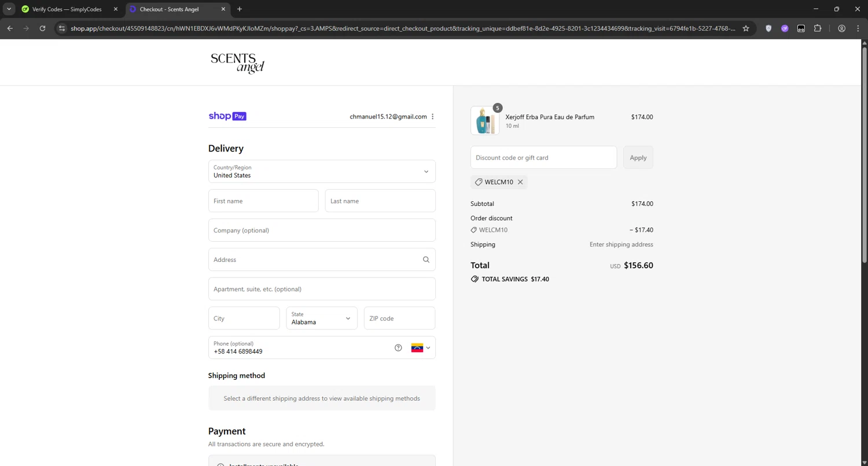Click the tag icon in WELCM10 chip
This screenshot has height=466, width=868.
[x=479, y=182]
